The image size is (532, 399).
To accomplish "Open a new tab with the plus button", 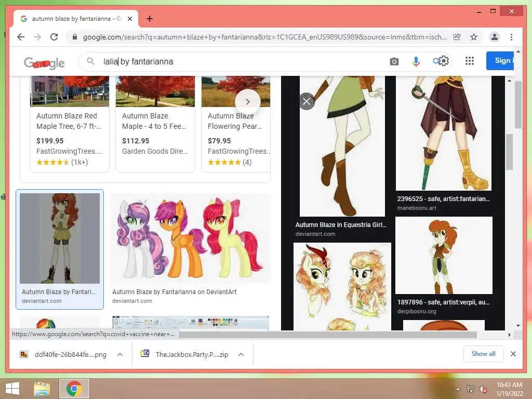I will [x=150, y=19].
